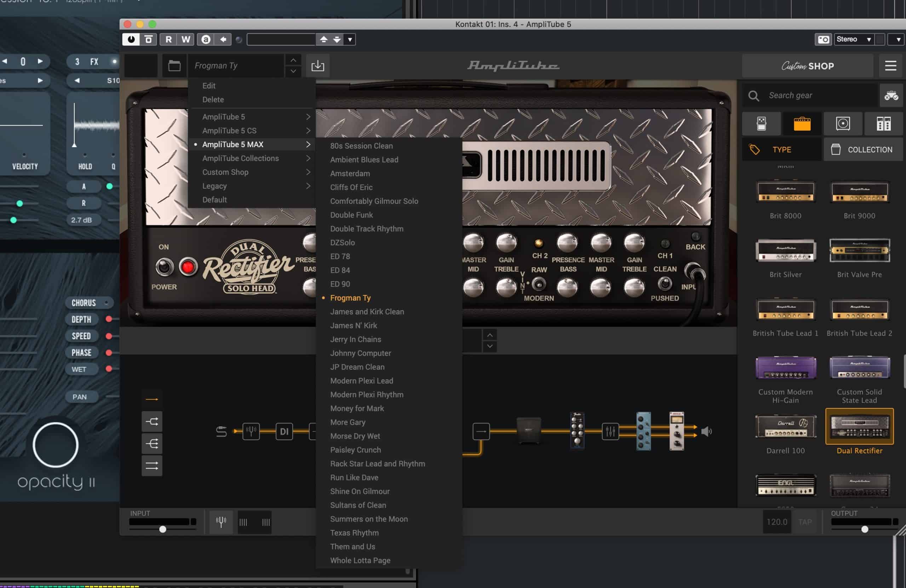Viewport: 906px width, 588px height.
Task: Click the camera snapshot icon
Action: 823,39
